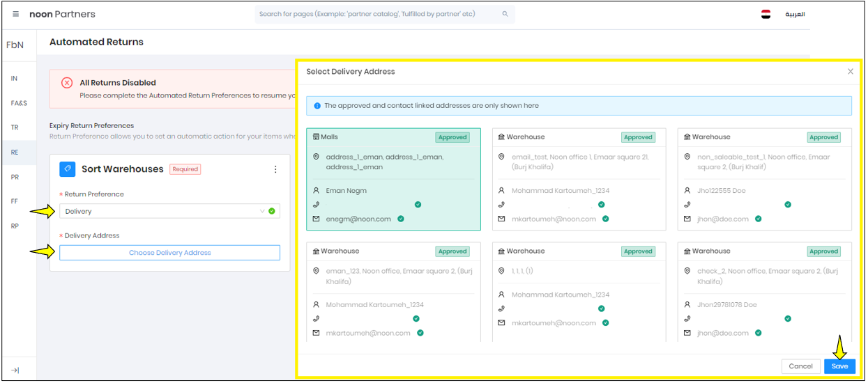Select the non_saleable_test_1 warehouse card

[x=764, y=179]
